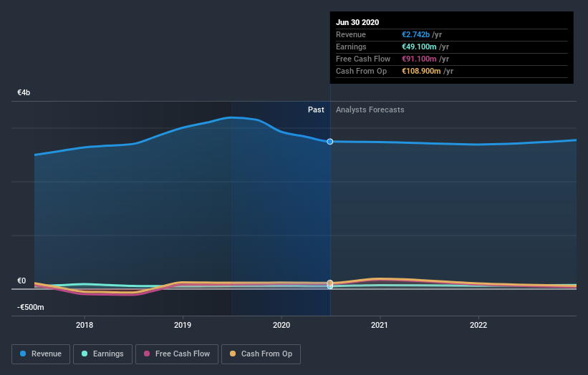Screen dimensions: 588x375
Task: Click the Past label in the chart
Action: coord(316,109)
